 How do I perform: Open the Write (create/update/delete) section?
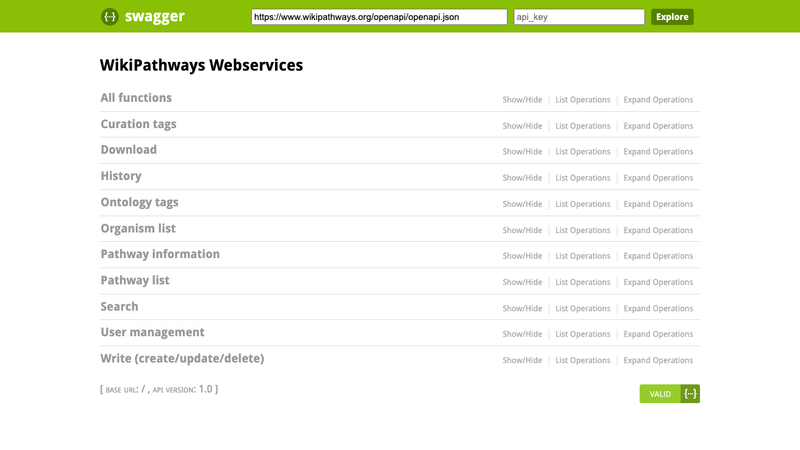click(x=182, y=359)
